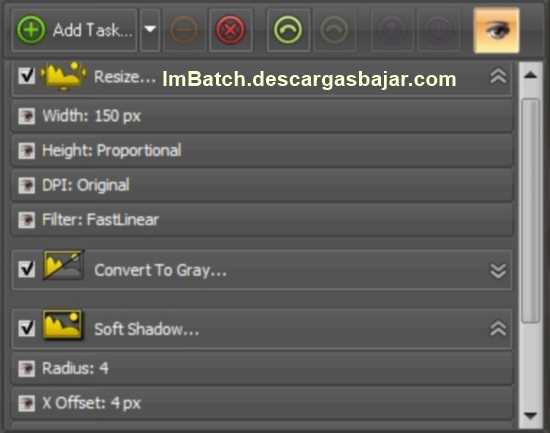Click the bright green move task up icon

[x=288, y=30]
